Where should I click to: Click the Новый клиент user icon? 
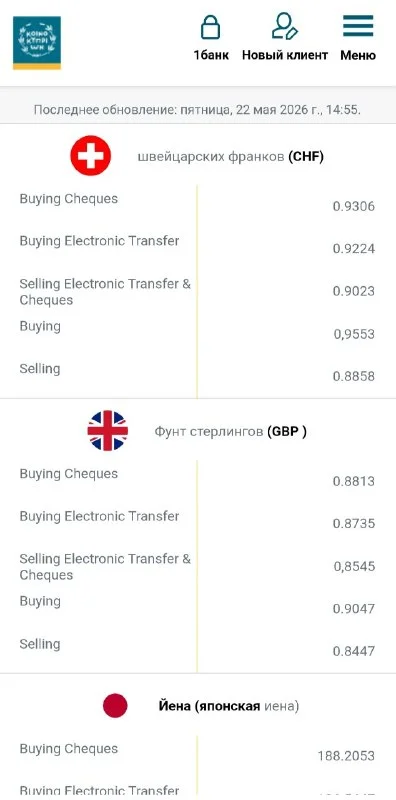[x=284, y=27]
